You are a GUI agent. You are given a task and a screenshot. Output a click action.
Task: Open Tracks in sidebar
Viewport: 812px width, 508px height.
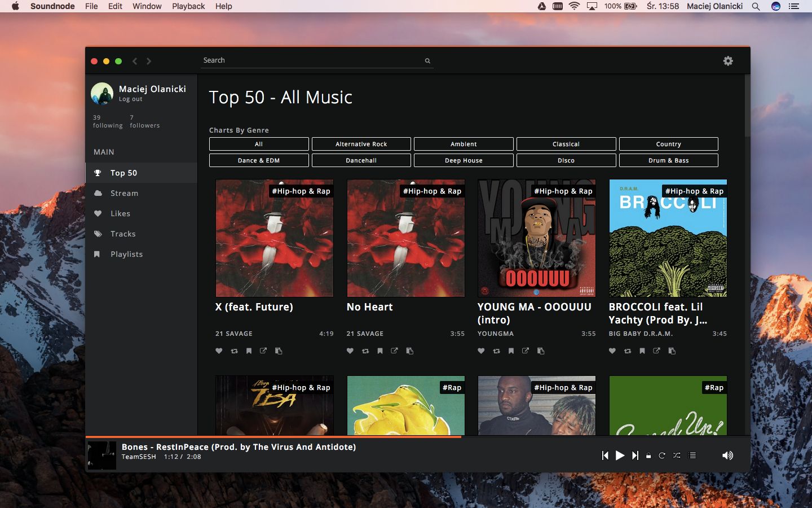click(x=142, y=234)
